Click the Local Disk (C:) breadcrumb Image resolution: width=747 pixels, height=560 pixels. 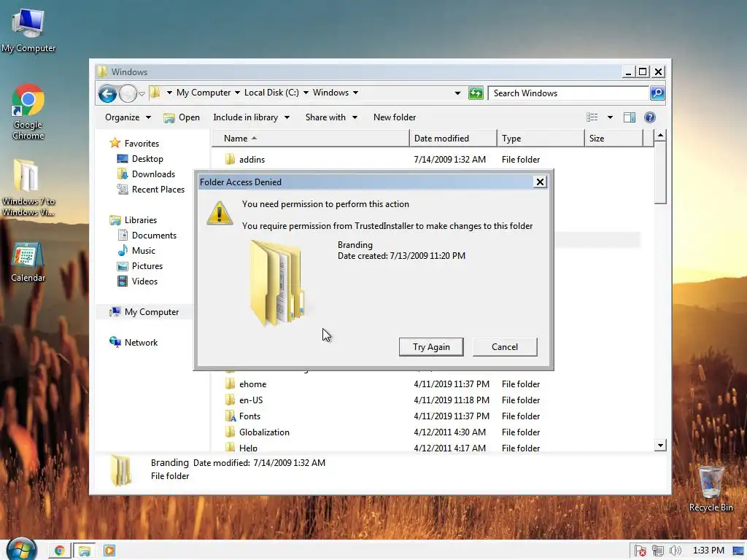coord(271,93)
